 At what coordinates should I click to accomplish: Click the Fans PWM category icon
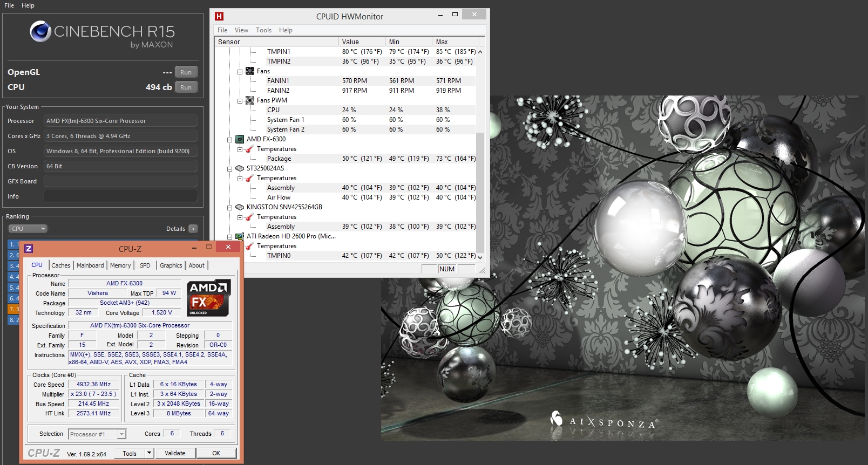coord(250,100)
